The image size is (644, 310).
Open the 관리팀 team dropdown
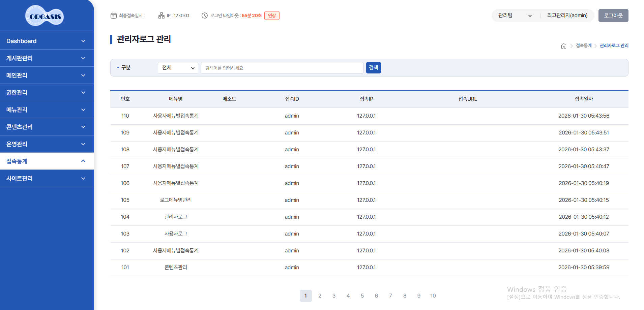(x=515, y=15)
